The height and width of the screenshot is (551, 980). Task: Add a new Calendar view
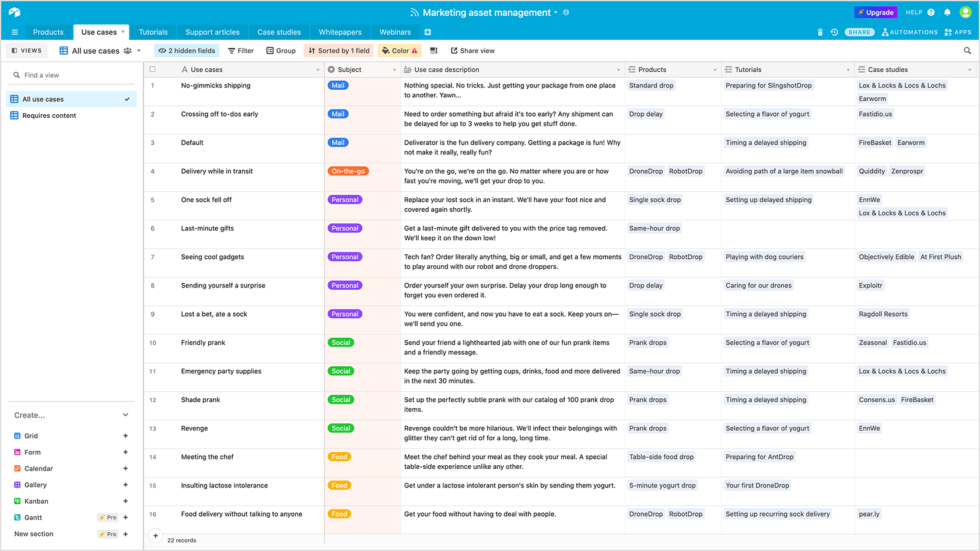[125, 468]
